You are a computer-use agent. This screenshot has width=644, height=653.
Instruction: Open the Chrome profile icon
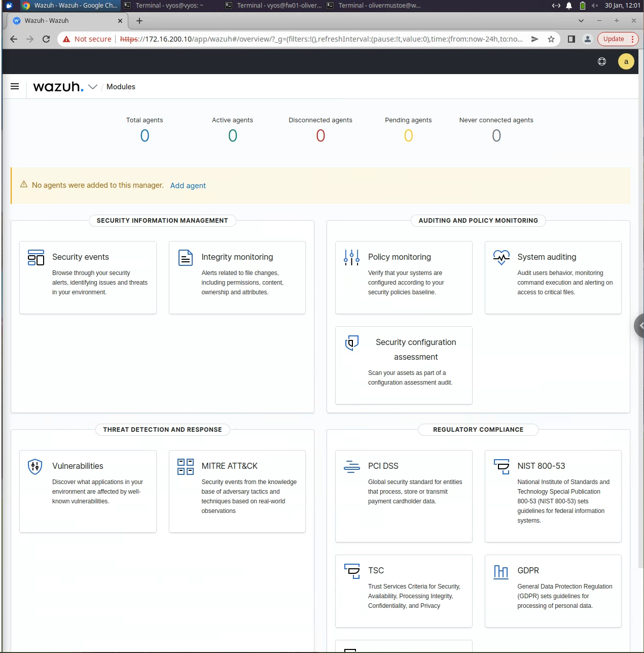588,39
